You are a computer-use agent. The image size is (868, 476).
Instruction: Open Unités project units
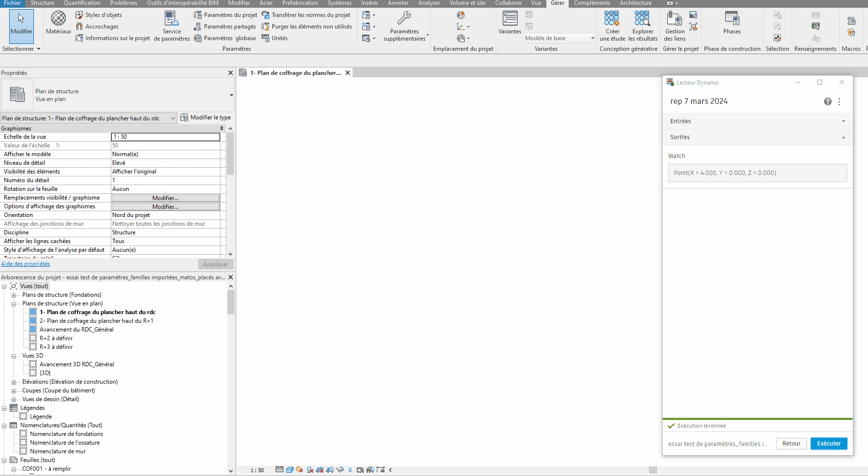pos(275,38)
